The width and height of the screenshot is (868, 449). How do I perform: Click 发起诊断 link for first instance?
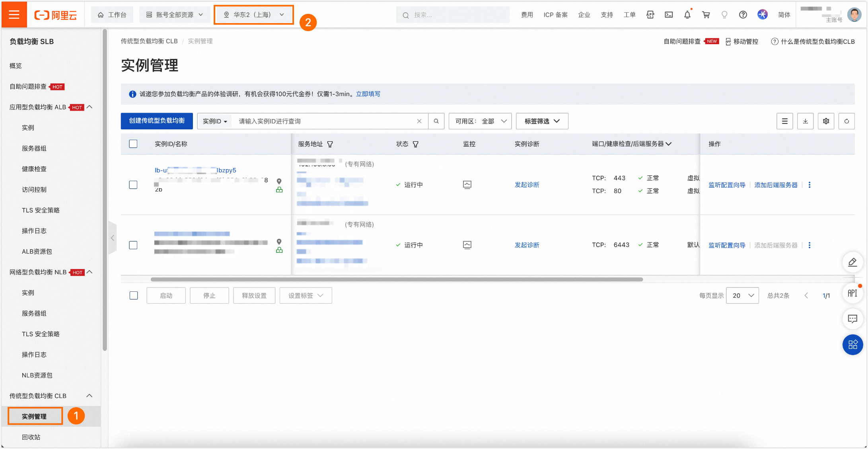[527, 185]
